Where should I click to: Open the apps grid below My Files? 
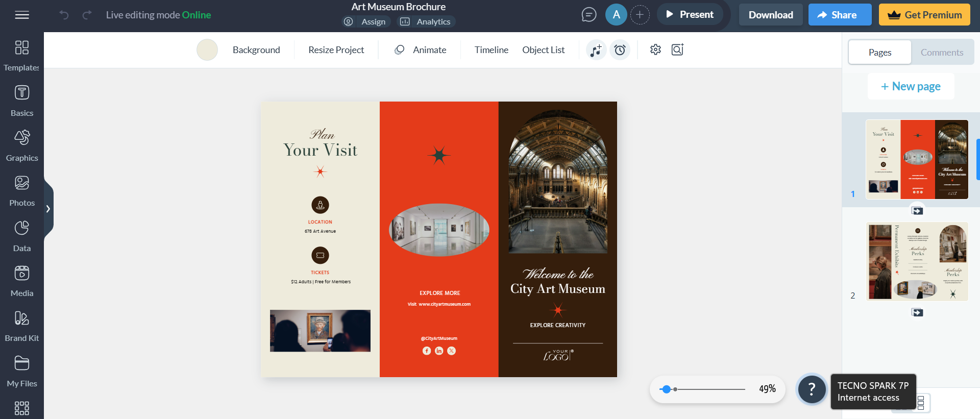click(x=22, y=408)
